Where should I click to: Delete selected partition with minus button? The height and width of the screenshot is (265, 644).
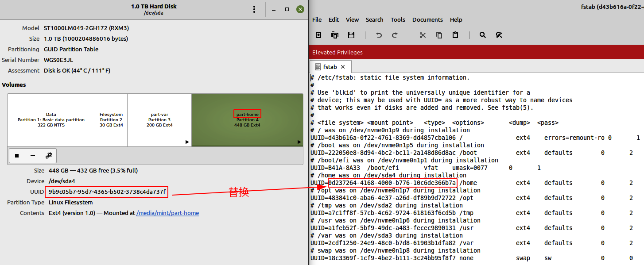click(x=33, y=155)
